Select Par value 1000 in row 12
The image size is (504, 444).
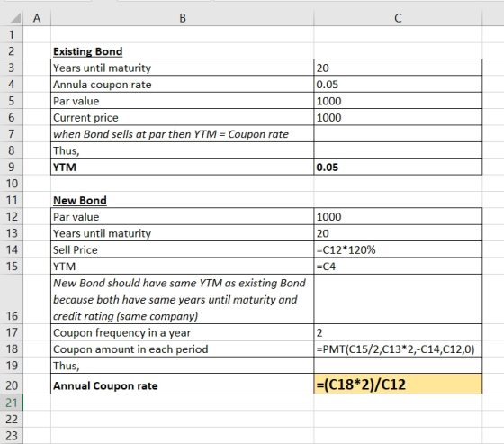click(398, 216)
